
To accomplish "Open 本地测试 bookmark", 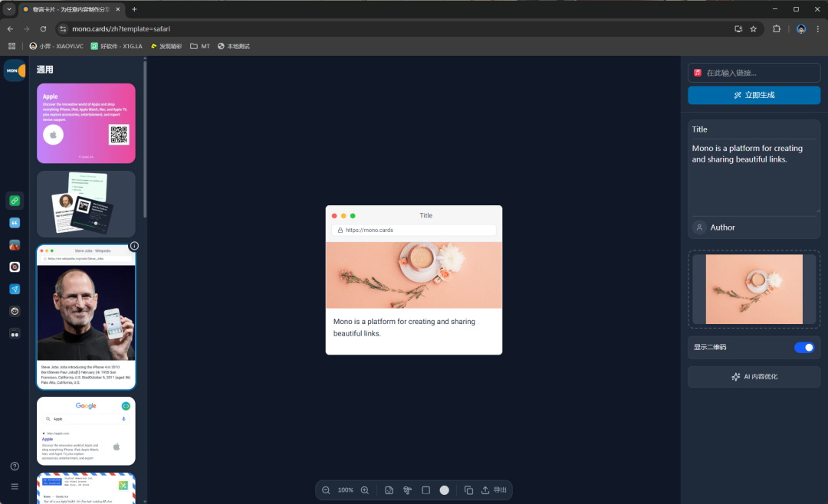I will pyautogui.click(x=233, y=47).
